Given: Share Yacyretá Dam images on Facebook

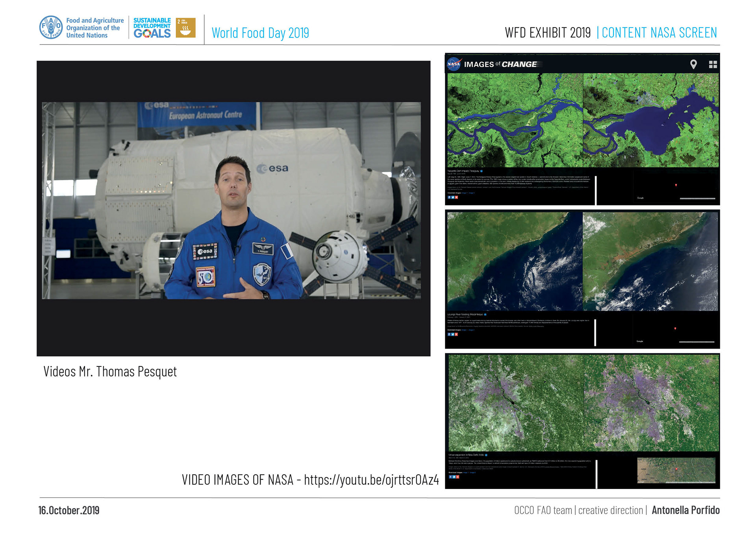Looking at the screenshot, I should point(449,197).
